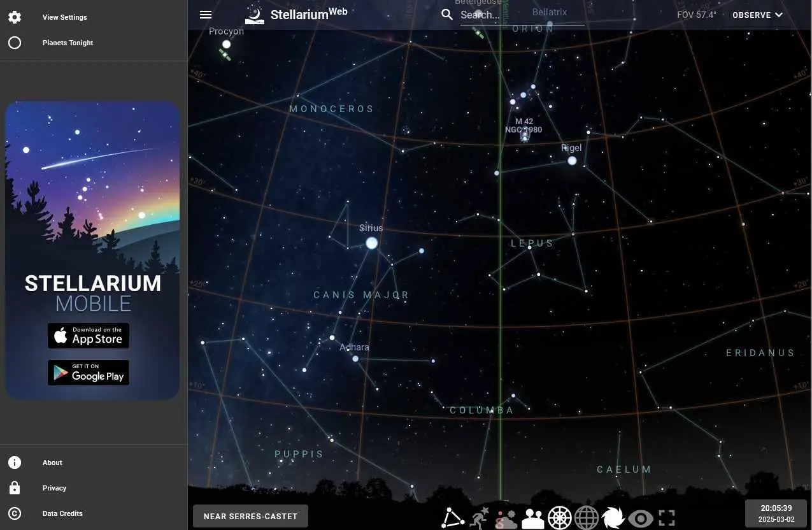
Task: Toggle deep sky objects icon
Action: pos(614,518)
